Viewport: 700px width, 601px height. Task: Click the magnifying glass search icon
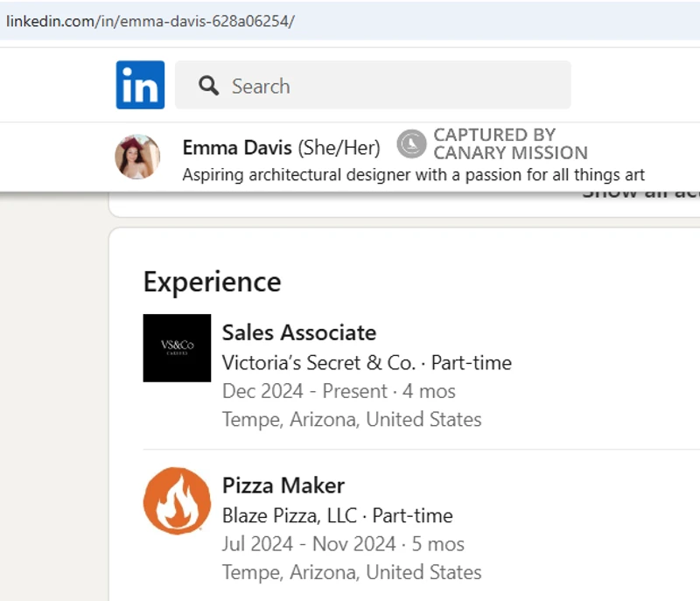[208, 86]
